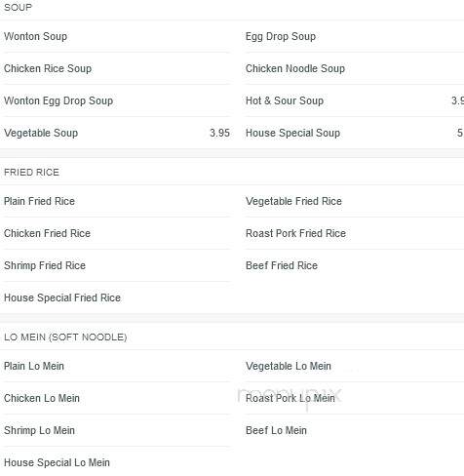The image size is (464, 476).
Task: Open the Beef Lo Mein entry
Action: [276, 430]
